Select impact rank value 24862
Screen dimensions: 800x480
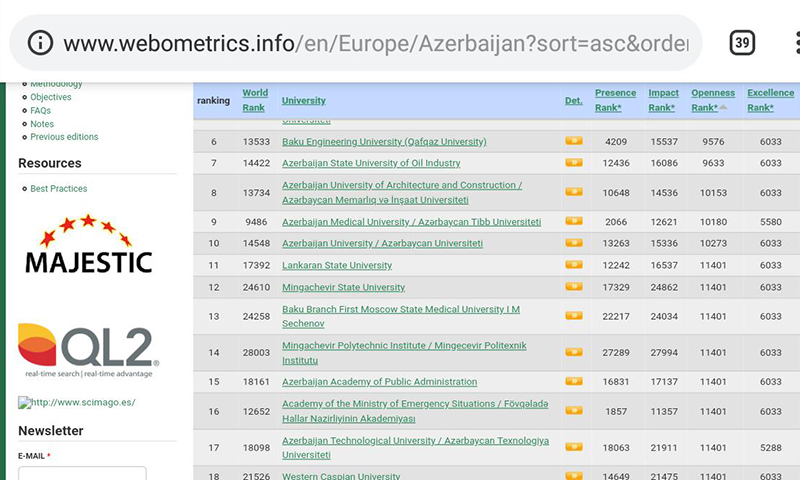(664, 287)
